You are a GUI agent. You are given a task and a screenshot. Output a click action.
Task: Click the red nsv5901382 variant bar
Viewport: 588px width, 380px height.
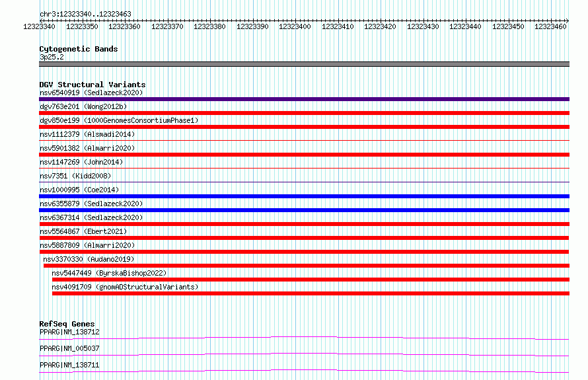[x=304, y=155]
